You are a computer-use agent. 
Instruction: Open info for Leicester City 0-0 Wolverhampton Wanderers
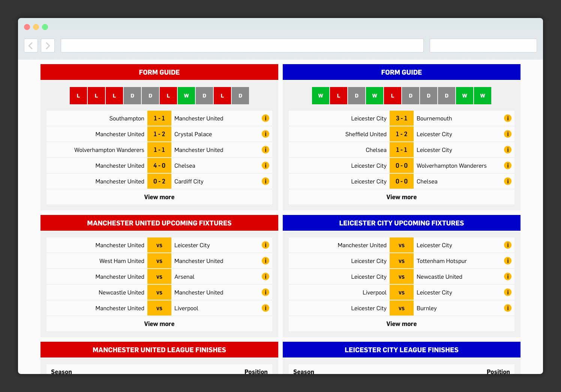coord(508,165)
